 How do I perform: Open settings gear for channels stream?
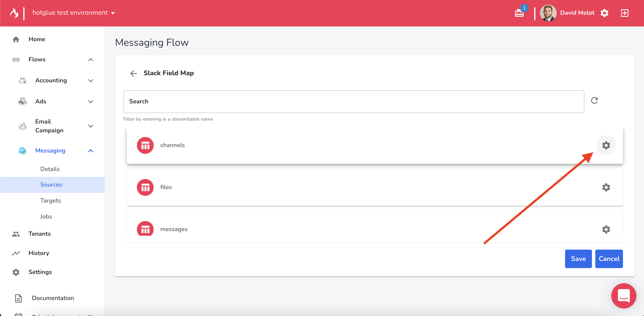click(606, 145)
